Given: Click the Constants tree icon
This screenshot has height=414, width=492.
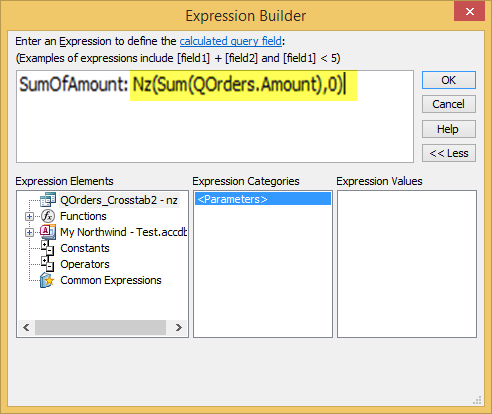Looking at the screenshot, I should 47,248.
